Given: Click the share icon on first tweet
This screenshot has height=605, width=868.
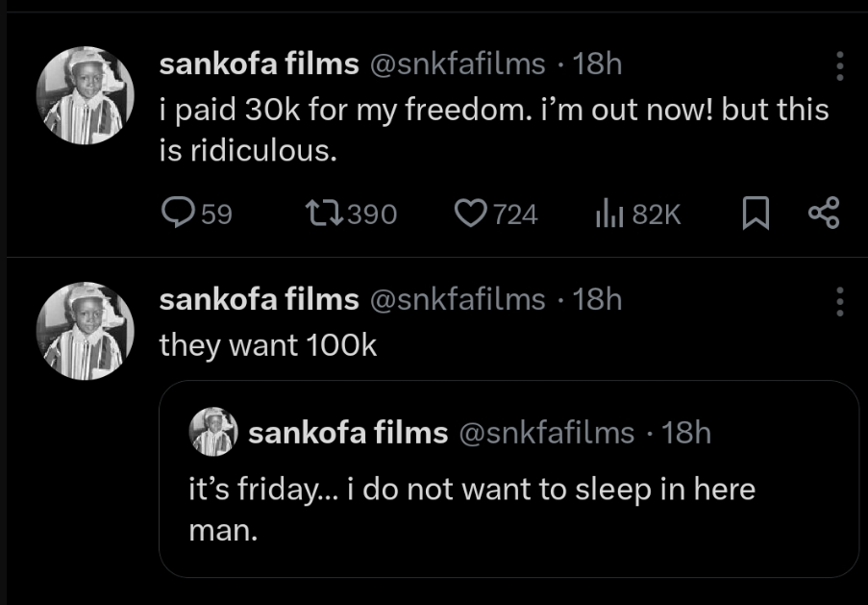Looking at the screenshot, I should tap(823, 214).
